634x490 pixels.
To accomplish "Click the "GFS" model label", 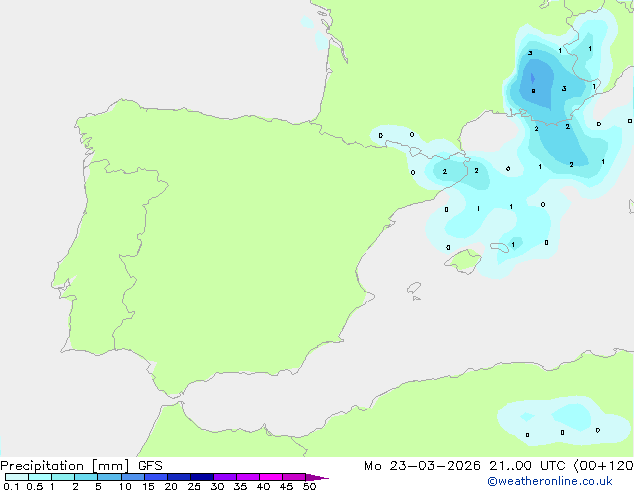I will coord(150,466).
